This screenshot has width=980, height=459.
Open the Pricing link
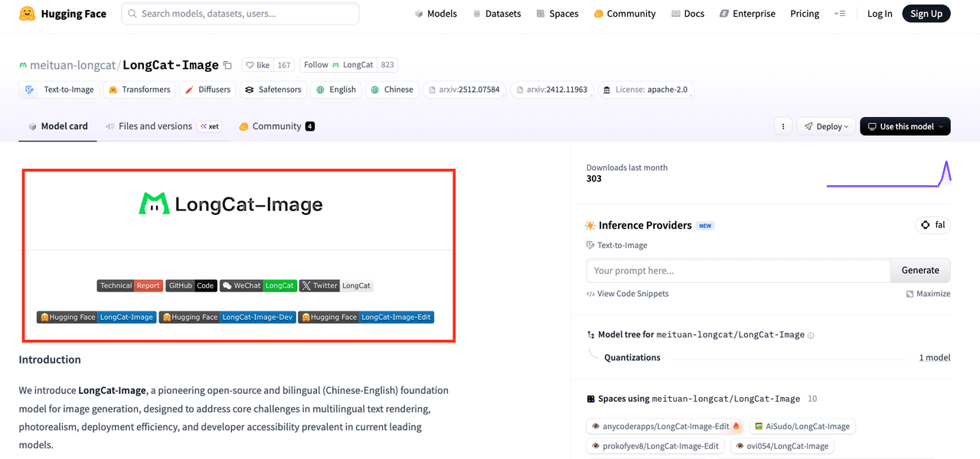point(805,14)
